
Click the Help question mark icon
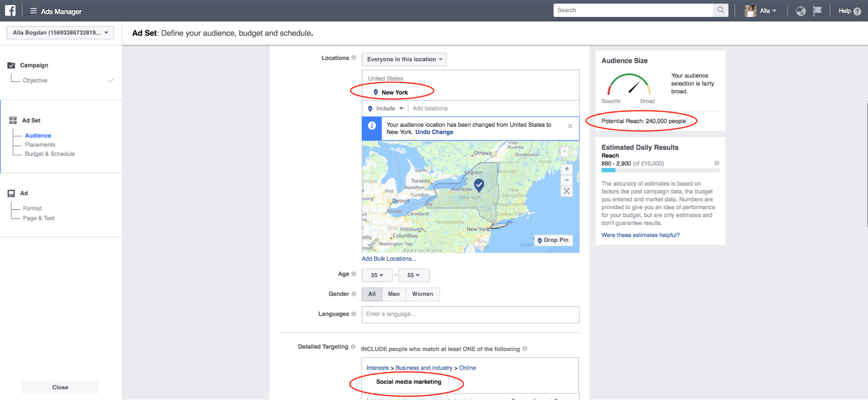click(x=857, y=11)
